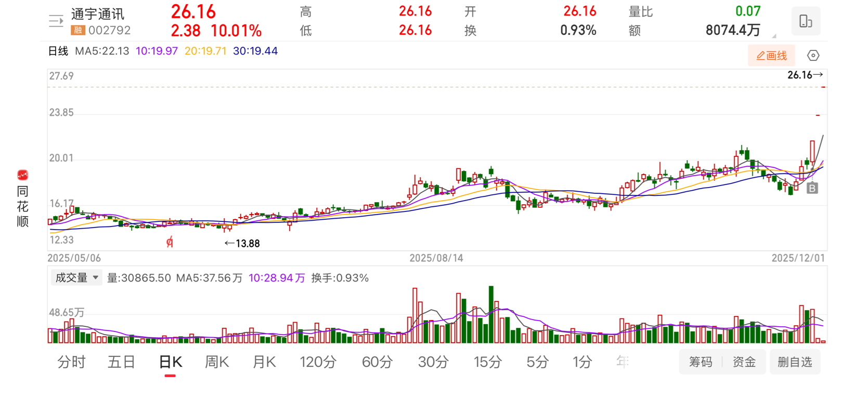The image size is (868, 399).
Task: Open the 成交量 indicator dropdown
Action: click(76, 278)
